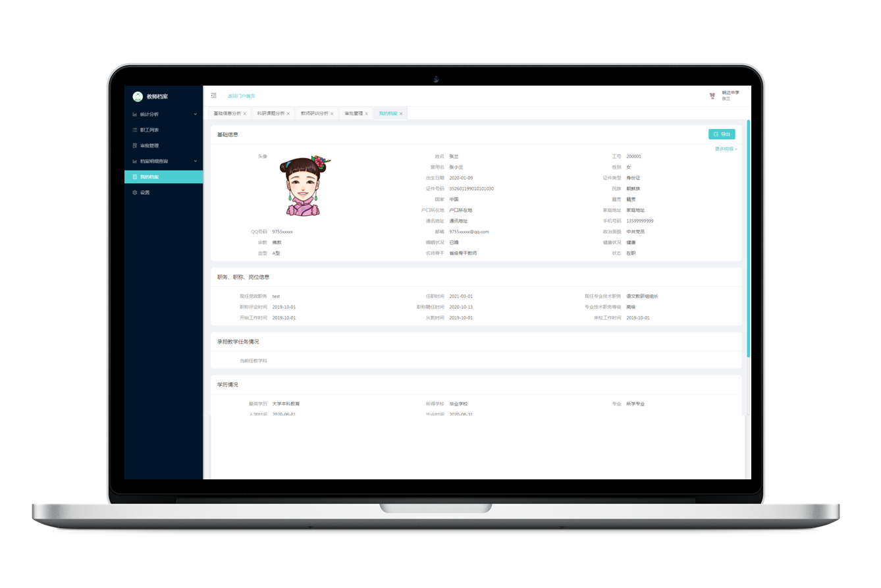Close the 审批管理 tab
This screenshot has height=588, width=881.
[367, 114]
